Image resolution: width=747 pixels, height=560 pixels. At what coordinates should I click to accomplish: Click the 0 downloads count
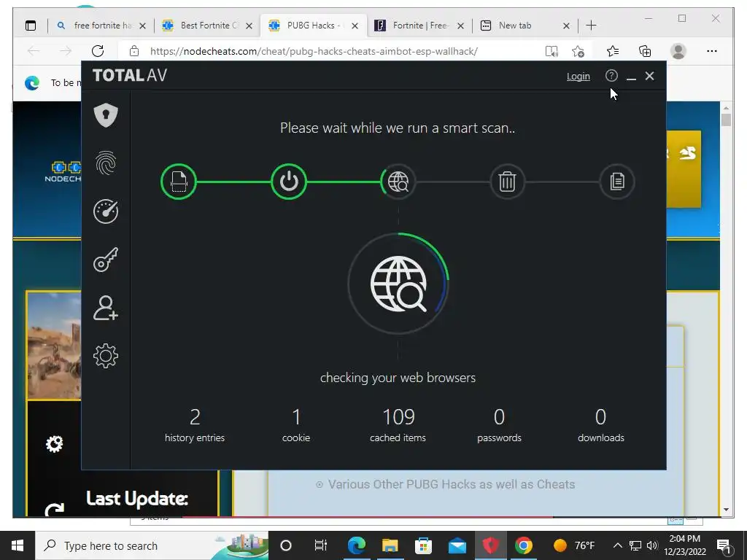coord(601,416)
